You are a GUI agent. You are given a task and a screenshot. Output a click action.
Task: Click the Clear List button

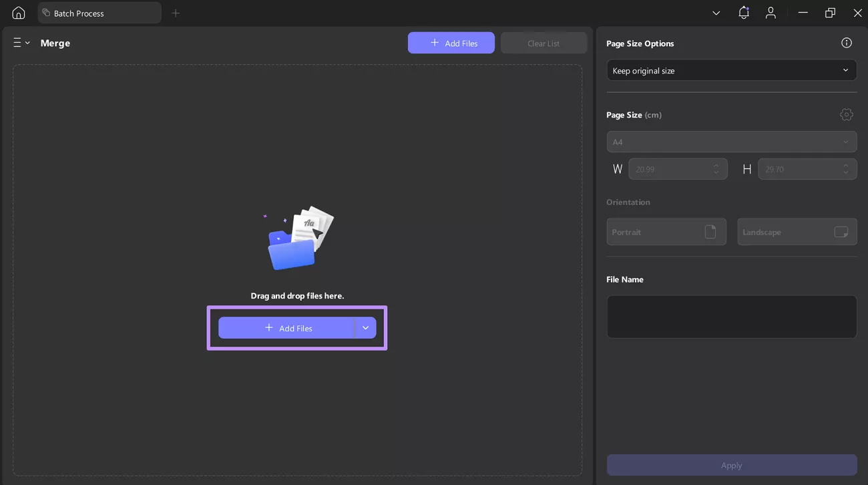coord(544,43)
